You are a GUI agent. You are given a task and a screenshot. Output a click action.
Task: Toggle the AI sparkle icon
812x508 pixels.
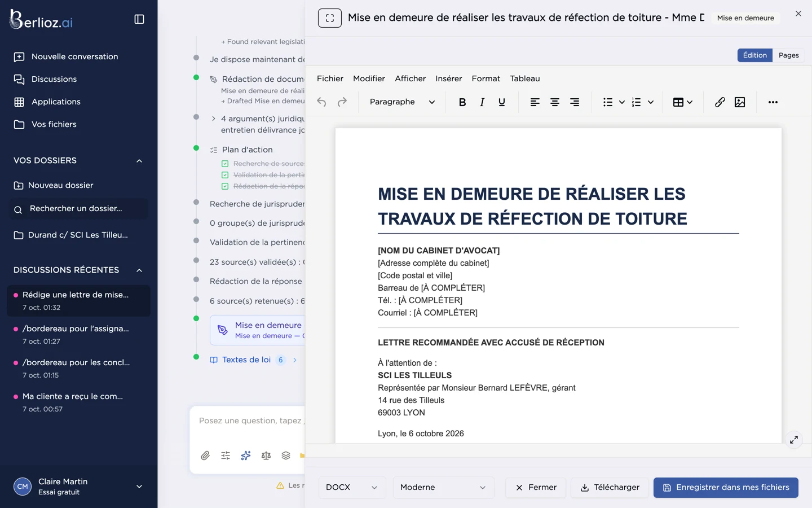[246, 456]
